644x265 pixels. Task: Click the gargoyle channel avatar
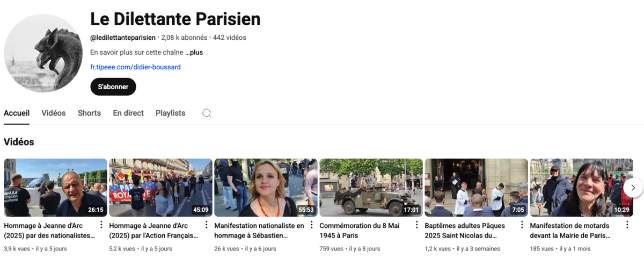coord(43,53)
